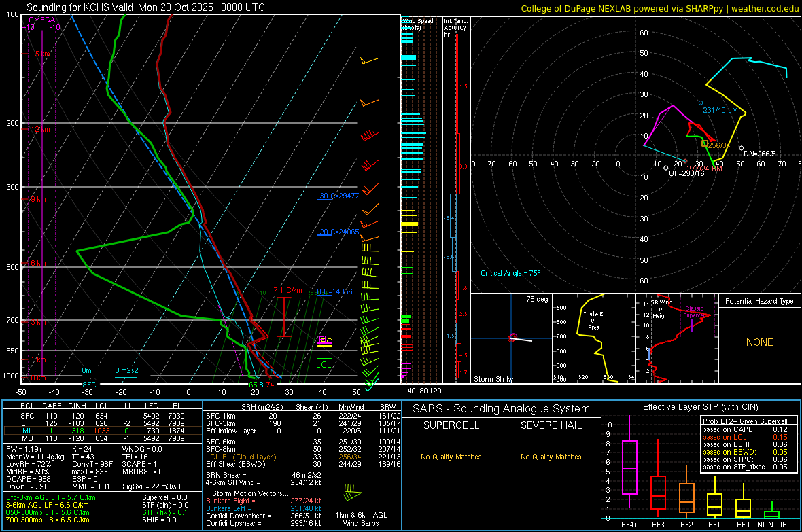Click the UP=293/16 Corfidi label
Viewport: 802px width, 532px height.
click(686, 173)
